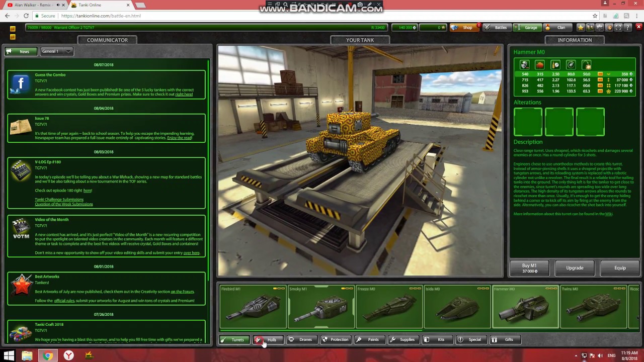Select the Isida M0 turret
This screenshot has height=362, width=644.
(x=457, y=307)
